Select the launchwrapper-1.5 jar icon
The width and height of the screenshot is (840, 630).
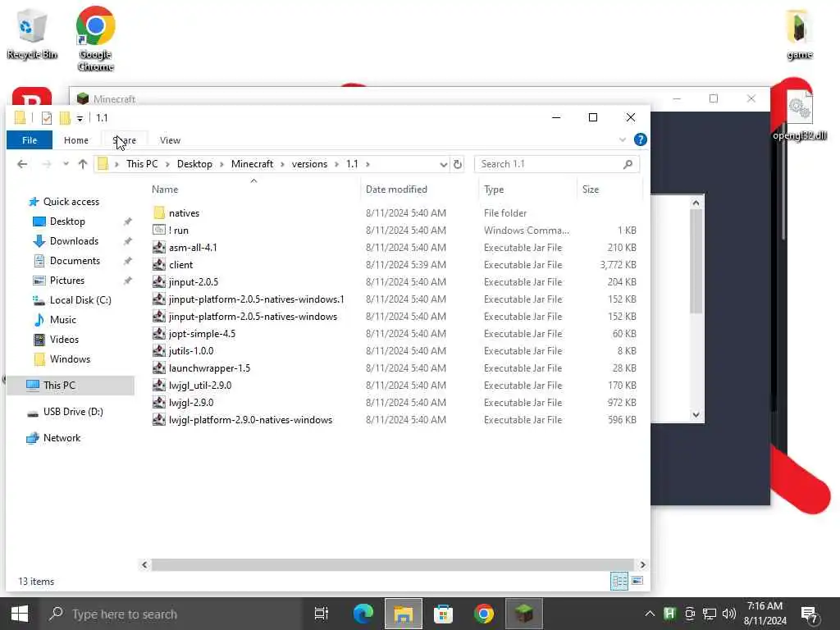coord(158,367)
